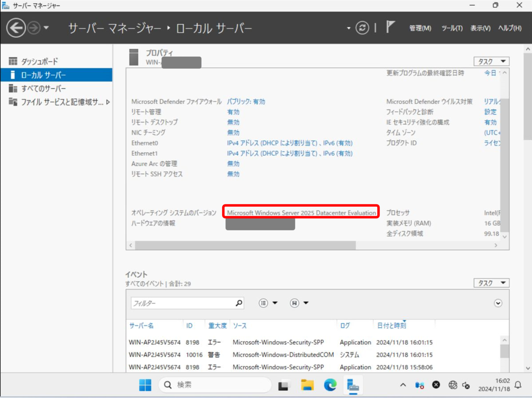Click IE セキュリティ強化の構成 value 有効
This screenshot has height=398, width=532.
[490, 122]
